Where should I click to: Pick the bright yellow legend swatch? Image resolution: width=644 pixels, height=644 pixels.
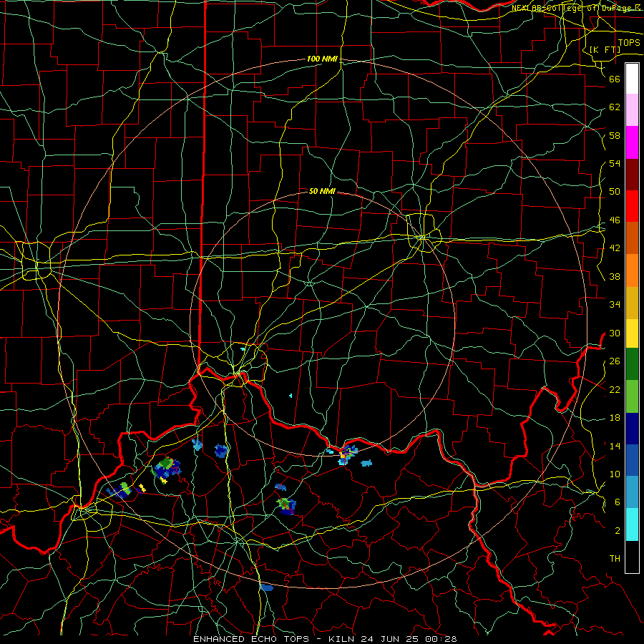tap(632, 333)
